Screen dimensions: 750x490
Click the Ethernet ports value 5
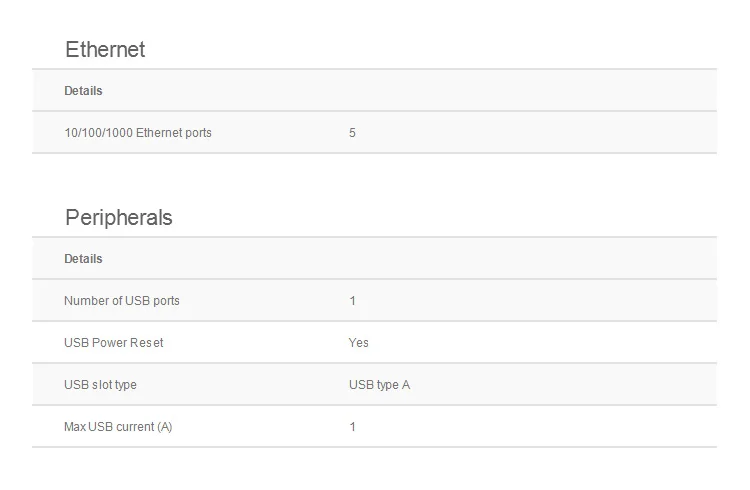(352, 133)
